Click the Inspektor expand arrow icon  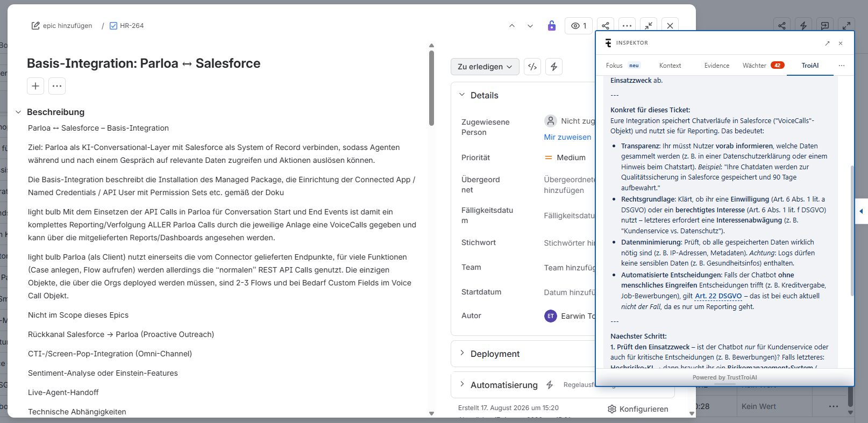827,43
